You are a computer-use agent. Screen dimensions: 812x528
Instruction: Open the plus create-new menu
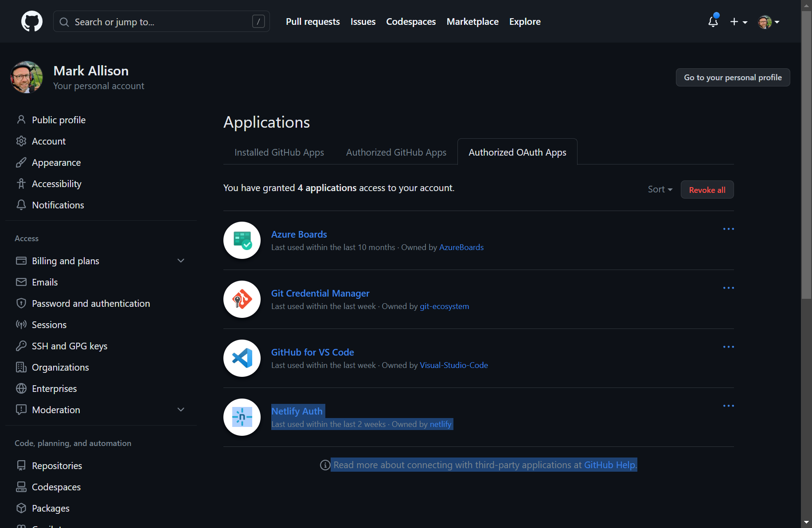pos(738,22)
